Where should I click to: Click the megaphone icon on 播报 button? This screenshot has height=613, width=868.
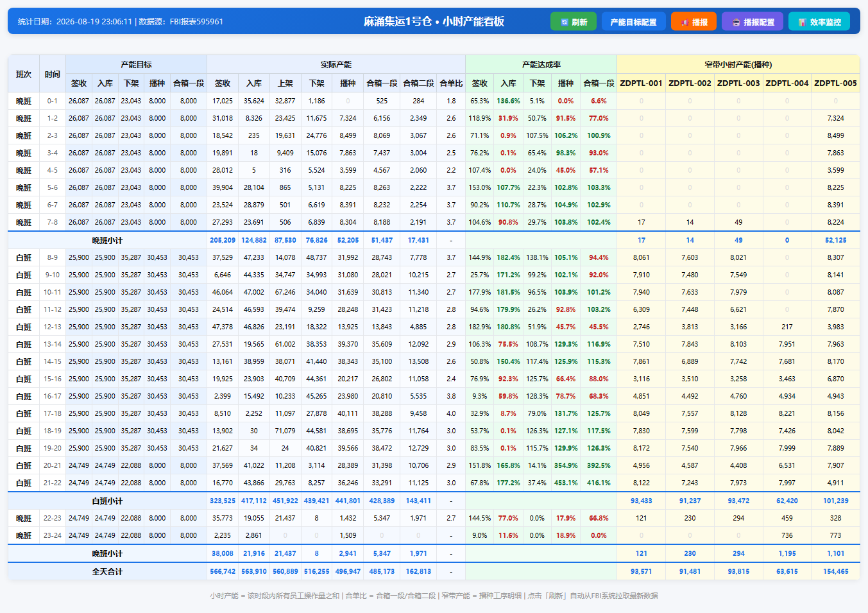point(685,22)
